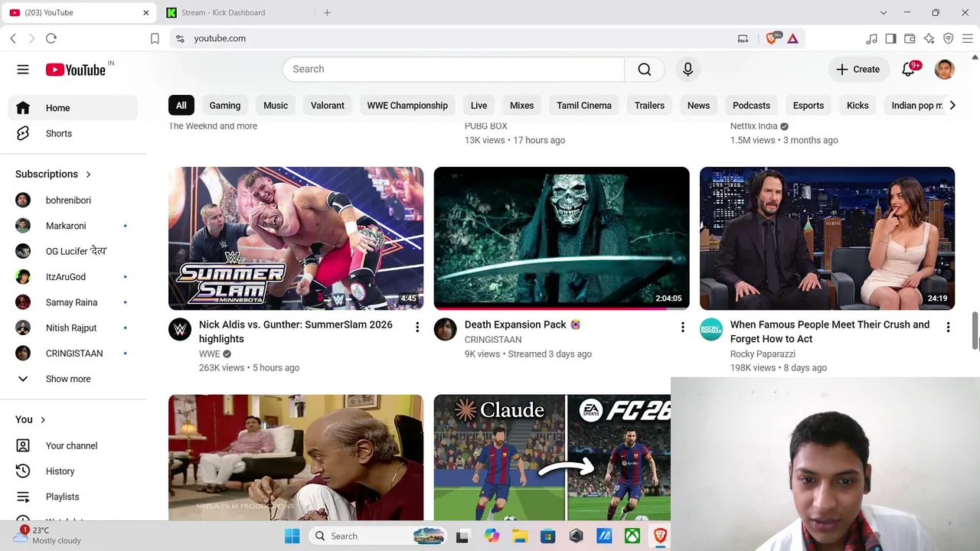
Task: Select the WWE Championship filter chip
Action: [x=407, y=106]
